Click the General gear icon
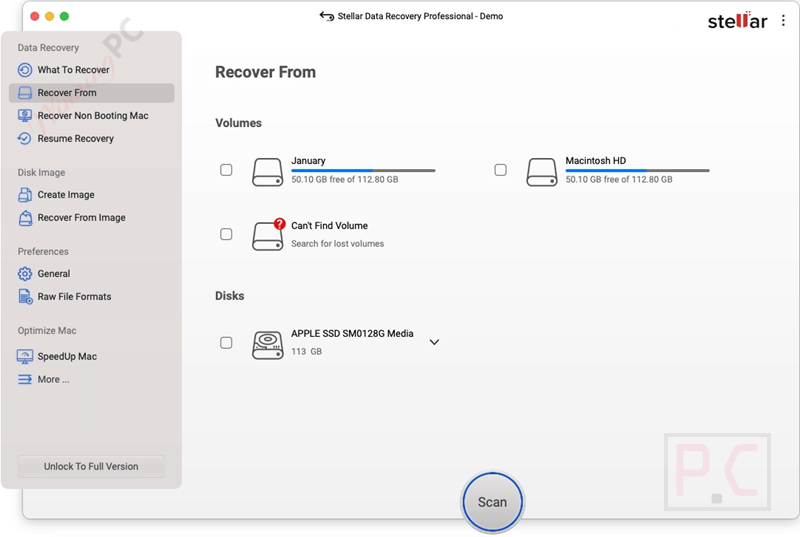The image size is (800, 537). tap(24, 274)
